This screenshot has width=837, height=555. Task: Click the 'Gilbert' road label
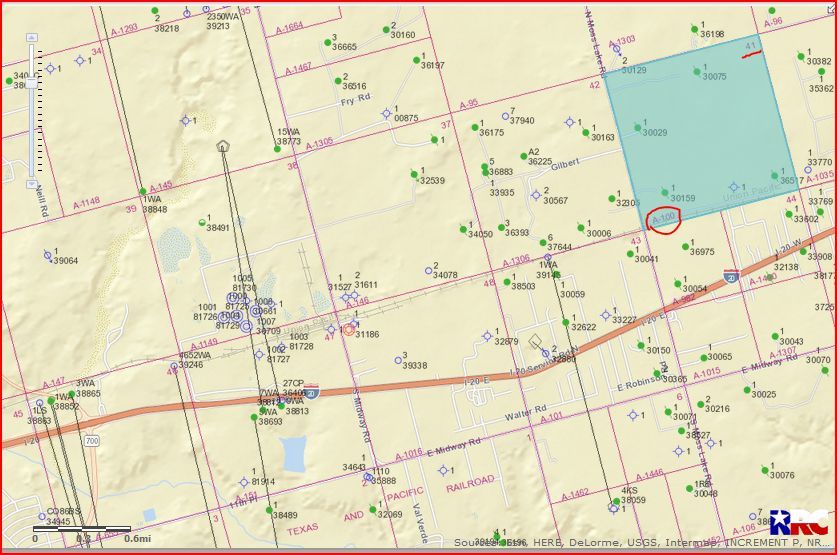pos(565,165)
